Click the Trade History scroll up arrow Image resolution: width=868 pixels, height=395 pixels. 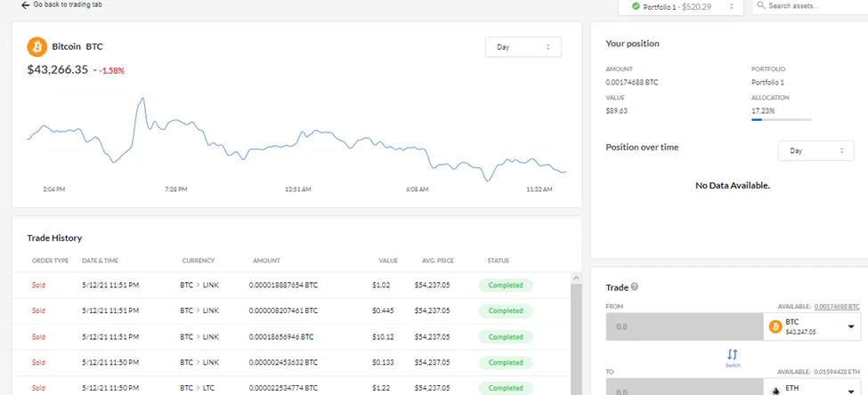576,278
